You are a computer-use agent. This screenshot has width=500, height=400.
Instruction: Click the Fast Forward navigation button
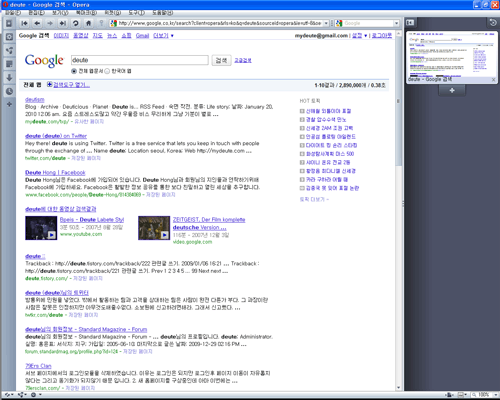[x=63, y=23]
